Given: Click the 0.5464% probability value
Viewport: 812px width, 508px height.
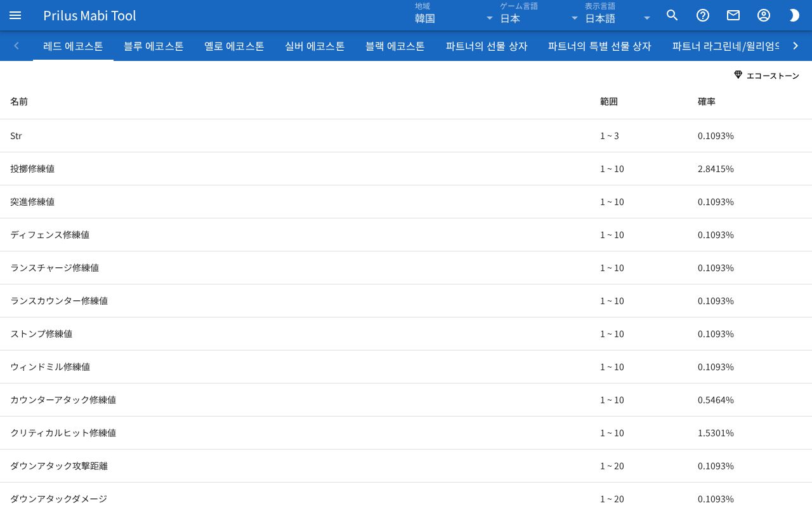Looking at the screenshot, I should click(716, 400).
